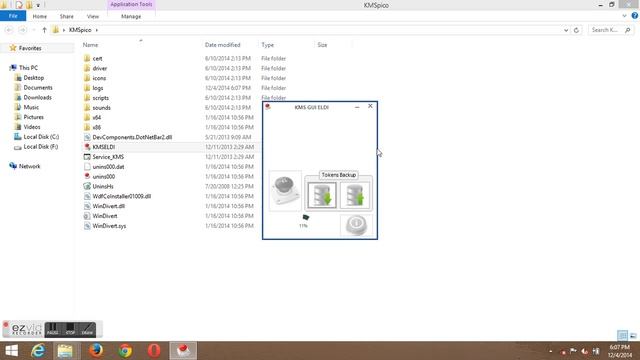Select the unins000.dat file

tap(108, 167)
